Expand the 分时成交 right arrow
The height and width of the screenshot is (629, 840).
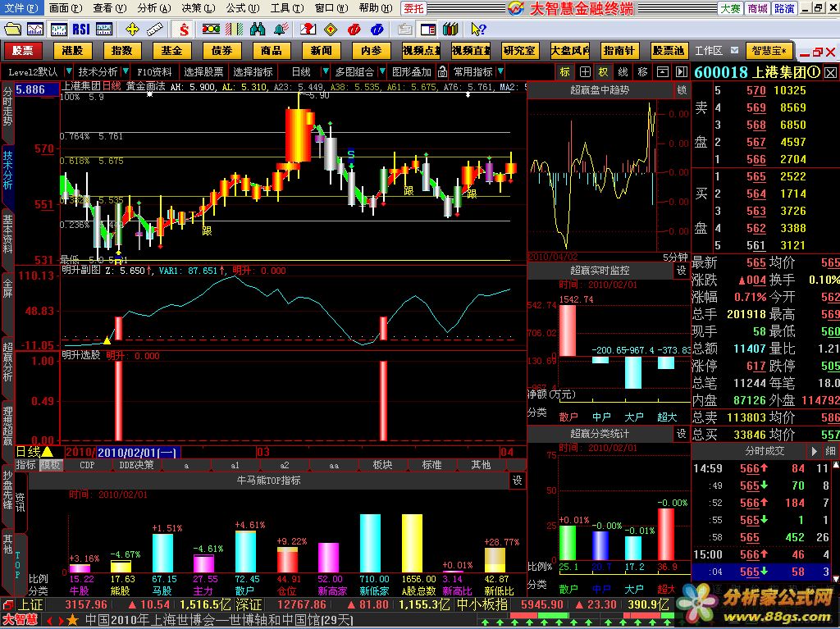pos(815,451)
